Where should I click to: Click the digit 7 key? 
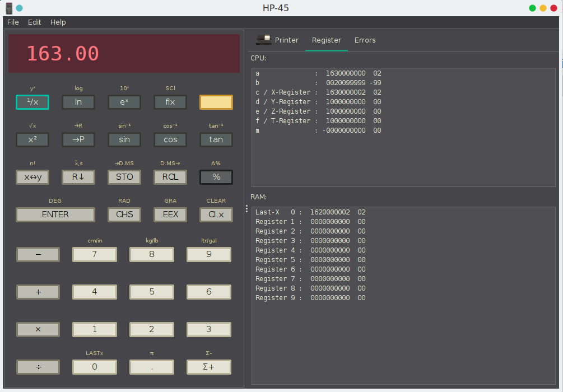coord(95,254)
